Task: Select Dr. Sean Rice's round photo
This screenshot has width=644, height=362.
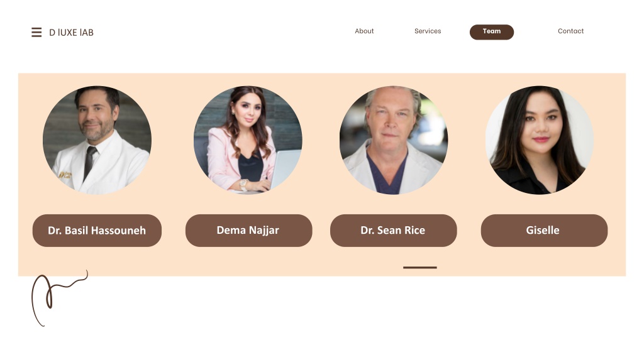Action: (394, 140)
